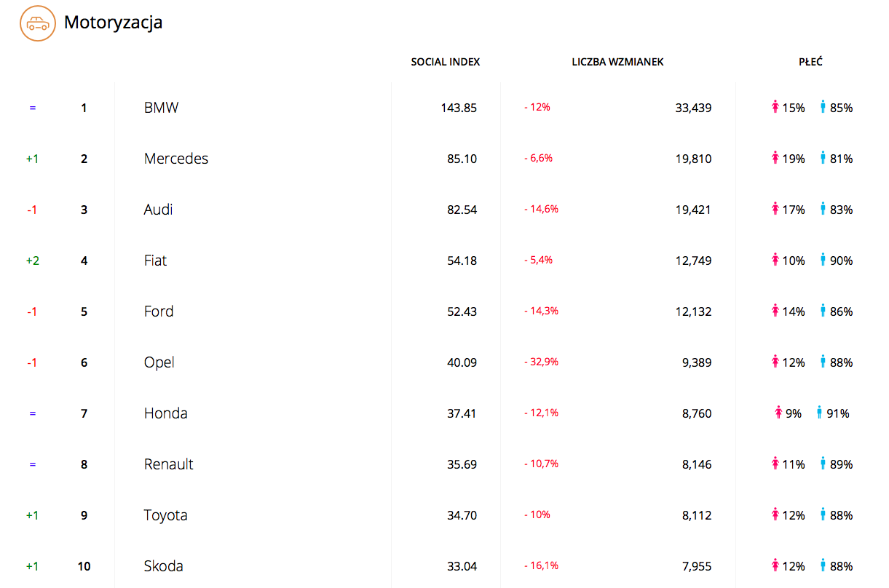
Task: Click the orange car Motoryzacja icon
Action: pyautogui.click(x=38, y=23)
